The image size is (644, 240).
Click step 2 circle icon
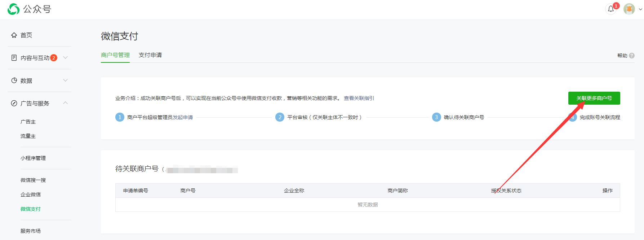(280, 117)
